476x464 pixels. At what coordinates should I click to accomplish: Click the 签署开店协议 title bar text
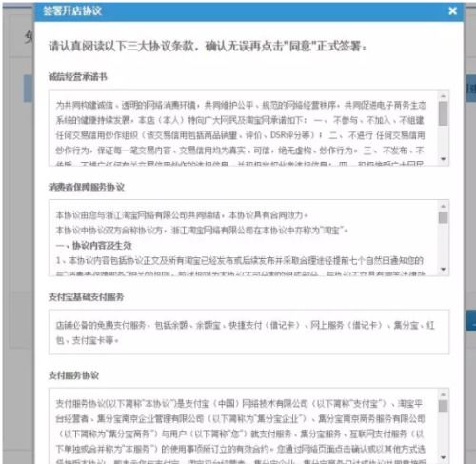pos(72,11)
